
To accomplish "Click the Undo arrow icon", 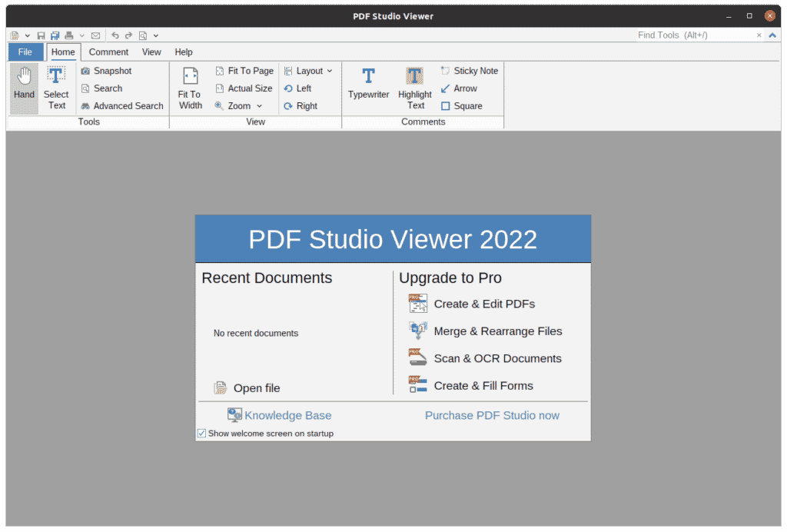I will tap(115, 35).
